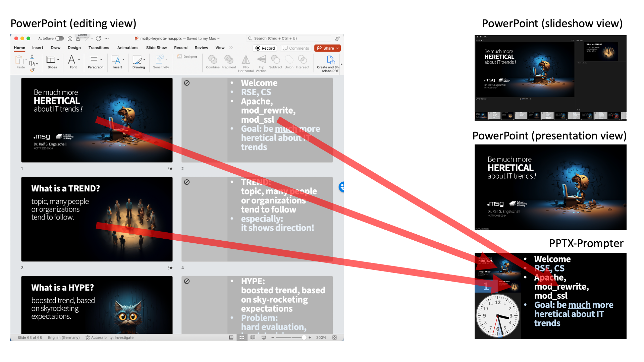Open the Paragraph options dropdown
Viewport: 644px width, 362px height.
[x=101, y=60]
